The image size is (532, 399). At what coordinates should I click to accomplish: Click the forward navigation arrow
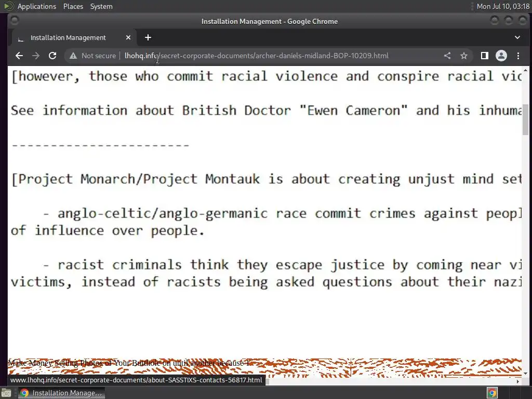click(36, 56)
